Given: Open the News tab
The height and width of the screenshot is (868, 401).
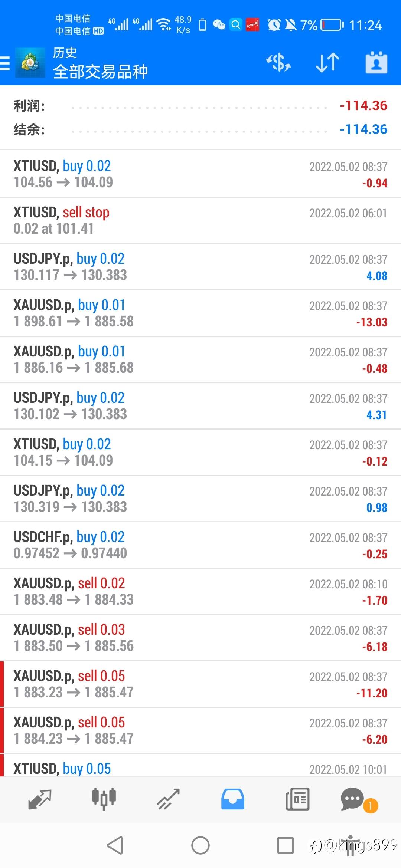Looking at the screenshot, I should (297, 799).
